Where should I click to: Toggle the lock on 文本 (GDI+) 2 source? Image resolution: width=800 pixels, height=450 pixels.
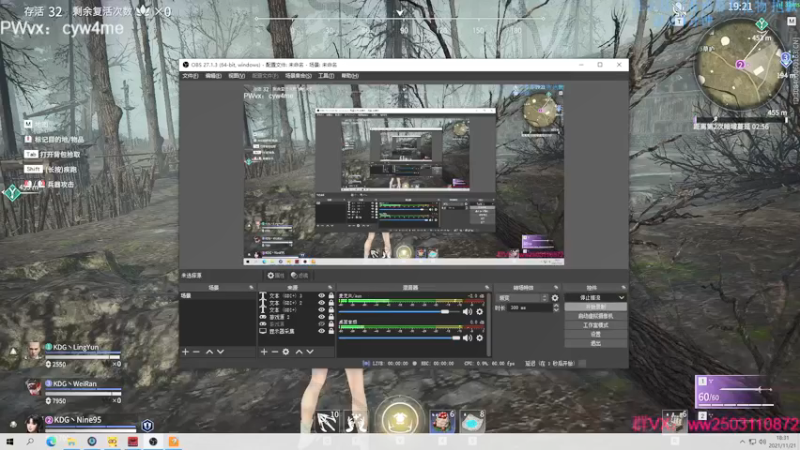tap(331, 303)
